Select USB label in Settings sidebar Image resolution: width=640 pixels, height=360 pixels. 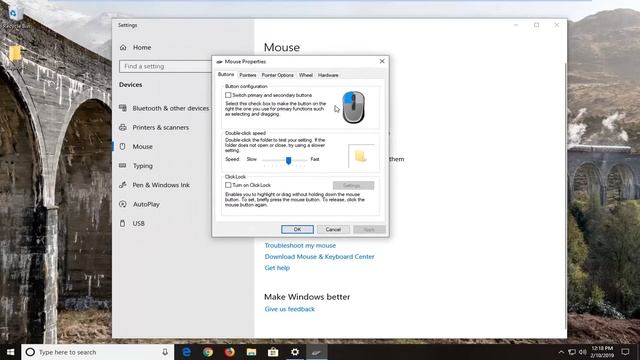click(x=138, y=224)
